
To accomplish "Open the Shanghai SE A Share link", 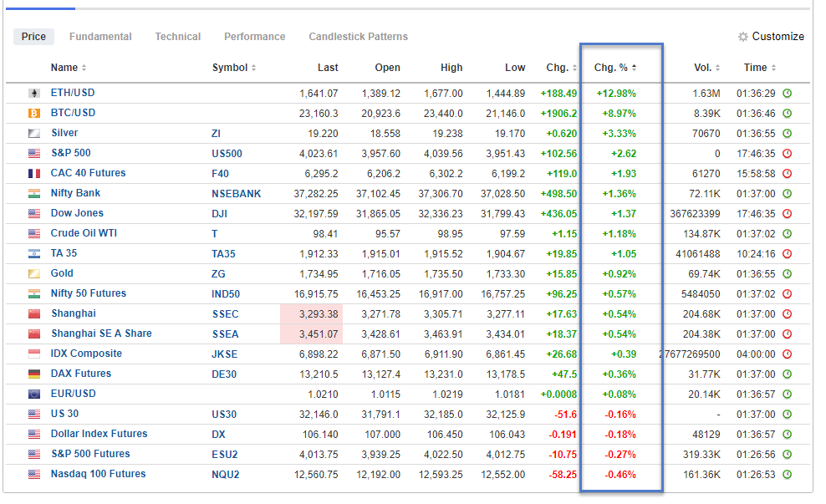I will pyautogui.click(x=101, y=333).
